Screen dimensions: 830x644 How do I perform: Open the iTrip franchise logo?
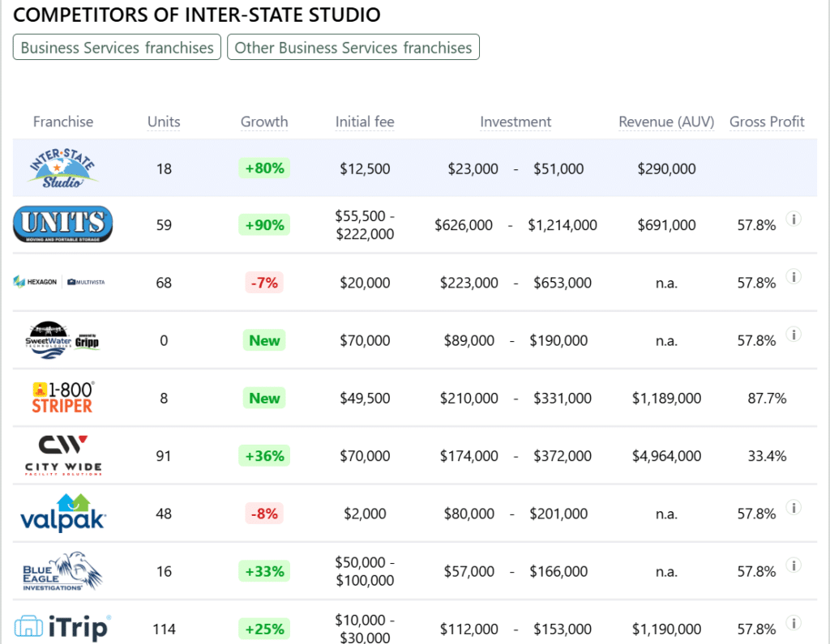click(62, 628)
